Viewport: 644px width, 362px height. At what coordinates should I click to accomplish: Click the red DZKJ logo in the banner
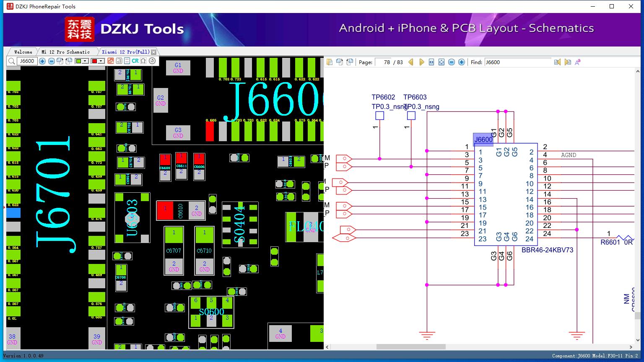[79, 29]
